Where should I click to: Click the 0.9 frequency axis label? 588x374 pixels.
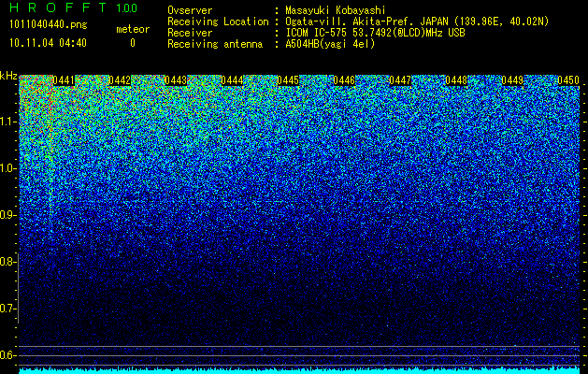click(8, 215)
